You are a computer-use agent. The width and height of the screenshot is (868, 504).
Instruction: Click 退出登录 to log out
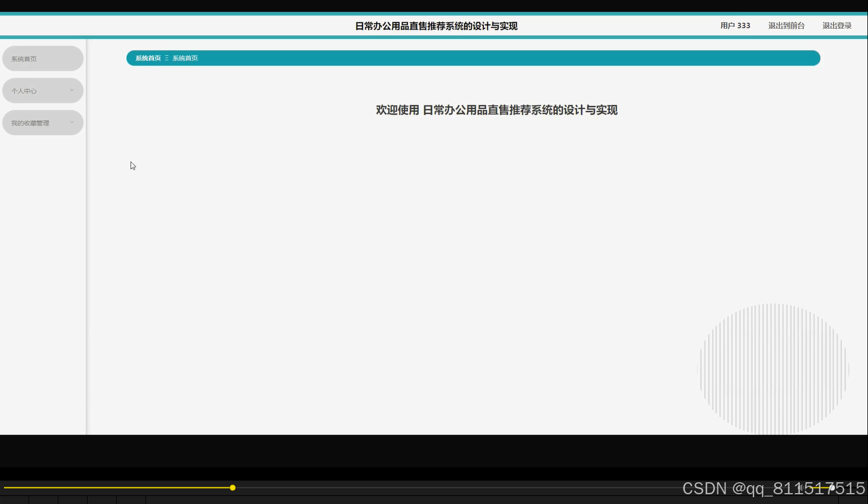[837, 26]
